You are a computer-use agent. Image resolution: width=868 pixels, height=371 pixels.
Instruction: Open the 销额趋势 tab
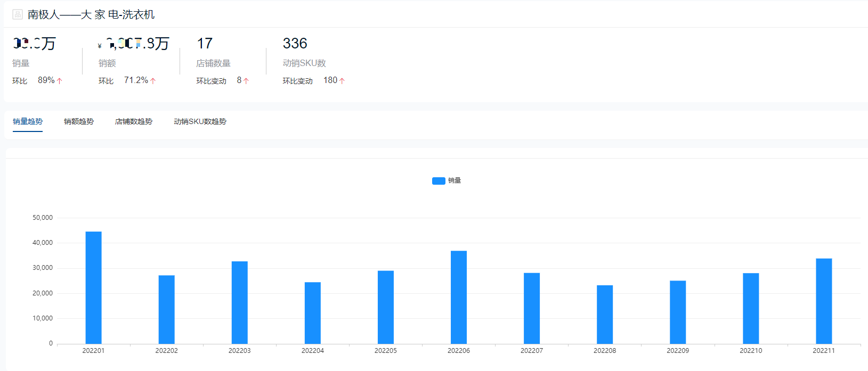(x=79, y=121)
